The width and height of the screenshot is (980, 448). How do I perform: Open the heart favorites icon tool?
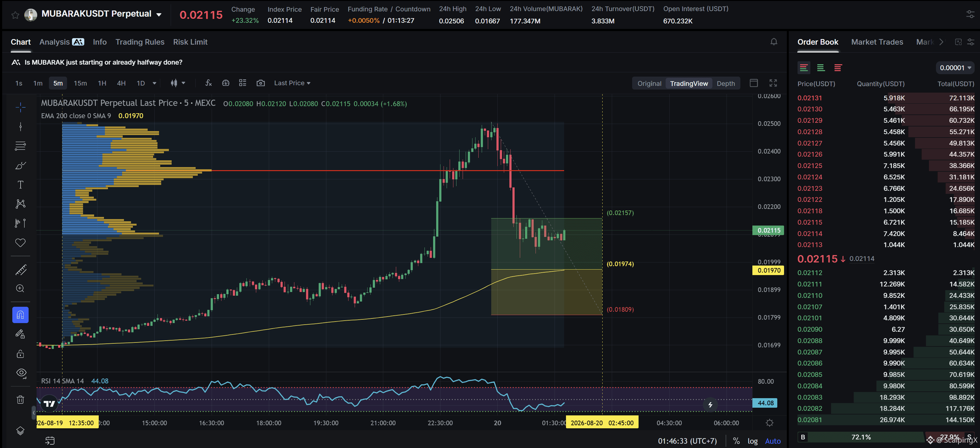tap(21, 242)
